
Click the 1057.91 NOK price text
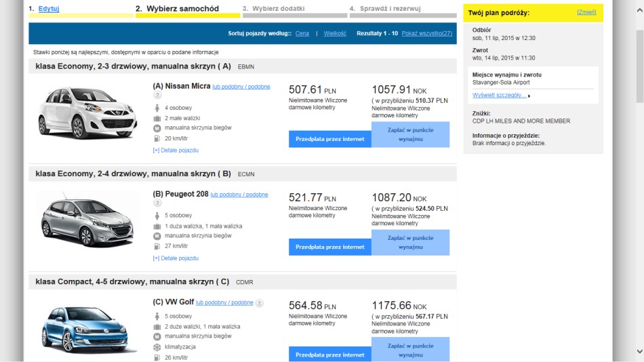point(399,89)
